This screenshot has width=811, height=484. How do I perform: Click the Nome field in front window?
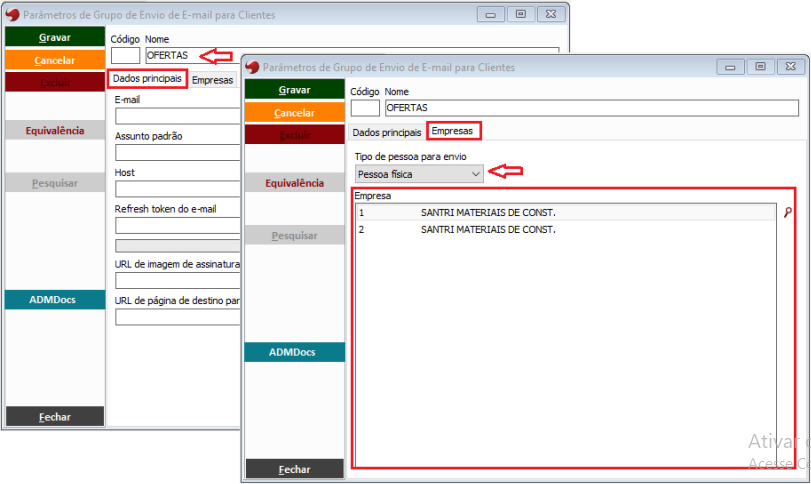click(591, 108)
